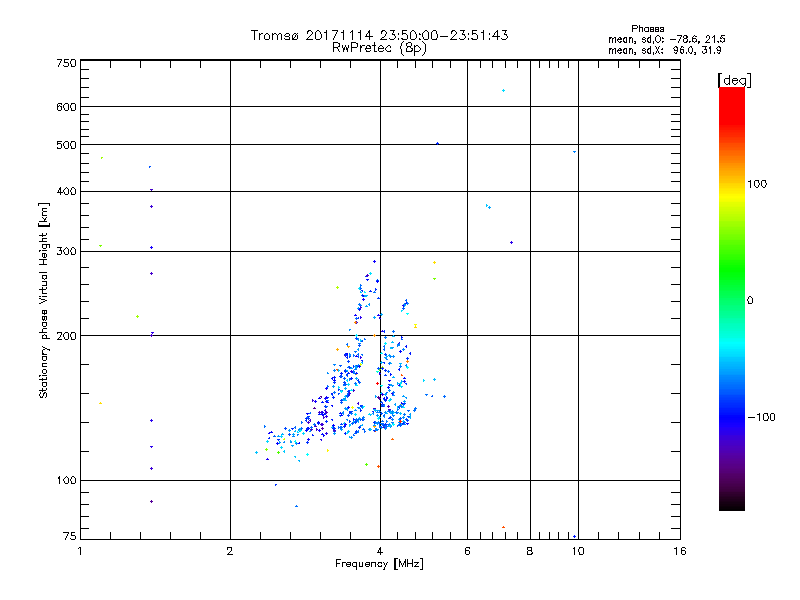
Task: Click the x-axis tick label '10'
Action: point(578,551)
